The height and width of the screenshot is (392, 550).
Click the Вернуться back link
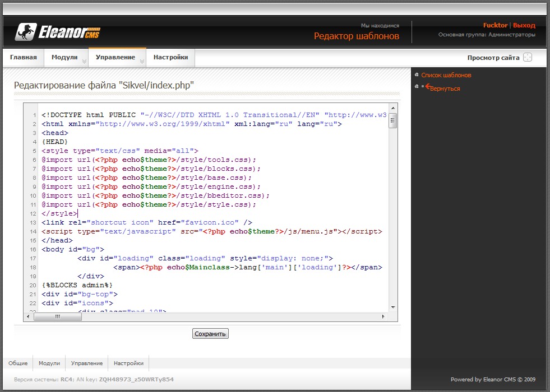tap(445, 88)
